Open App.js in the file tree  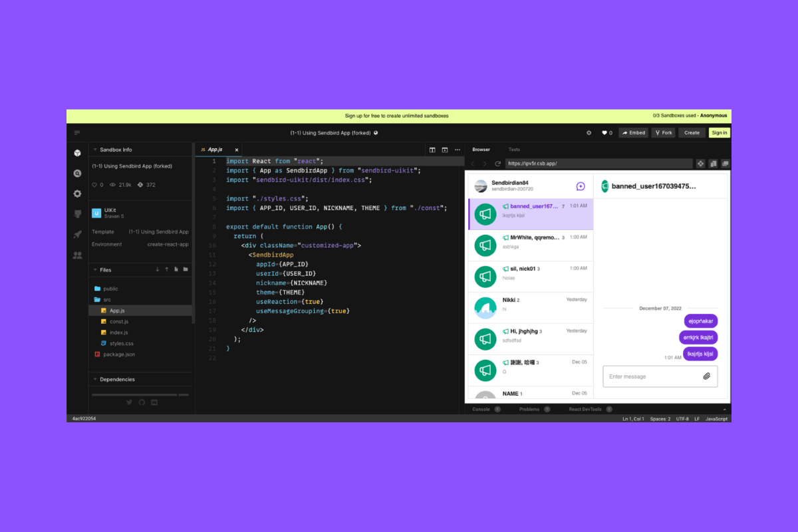coord(140,311)
